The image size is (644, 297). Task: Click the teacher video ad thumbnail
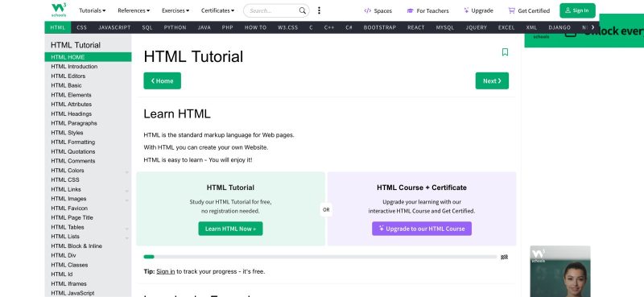[560, 271]
